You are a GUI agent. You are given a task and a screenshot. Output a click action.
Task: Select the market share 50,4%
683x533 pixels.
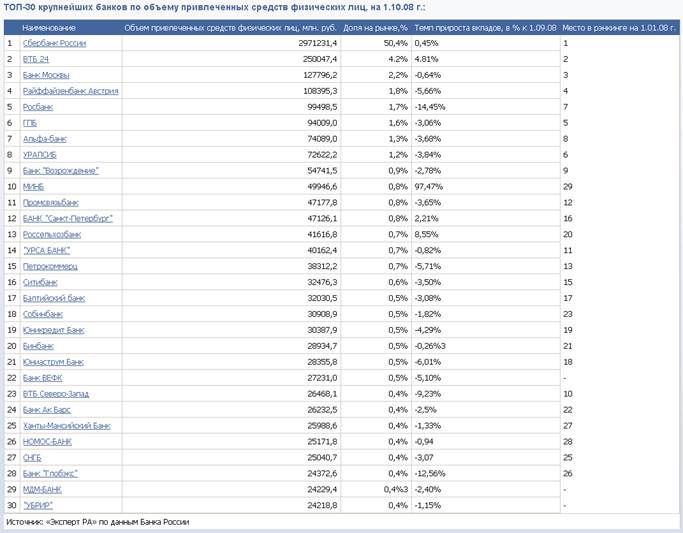click(x=396, y=43)
